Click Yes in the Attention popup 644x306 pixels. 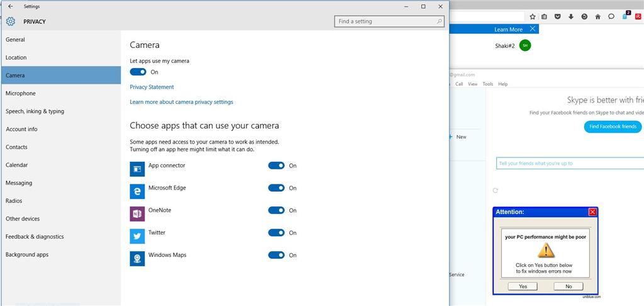pyautogui.click(x=523, y=286)
